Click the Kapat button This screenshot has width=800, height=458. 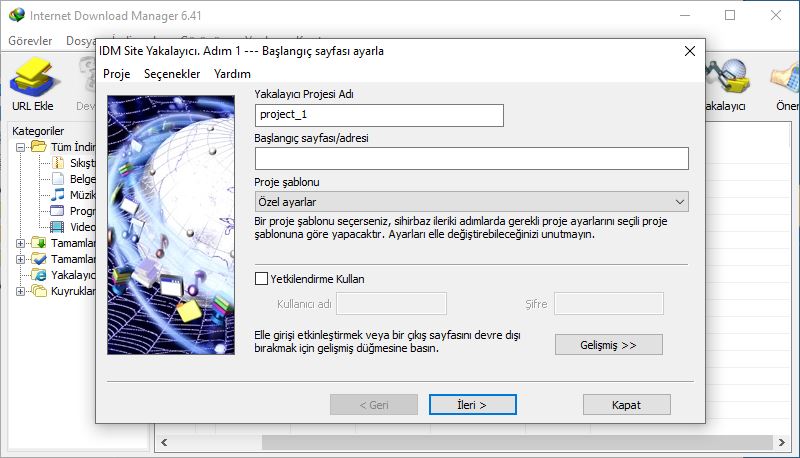click(627, 404)
